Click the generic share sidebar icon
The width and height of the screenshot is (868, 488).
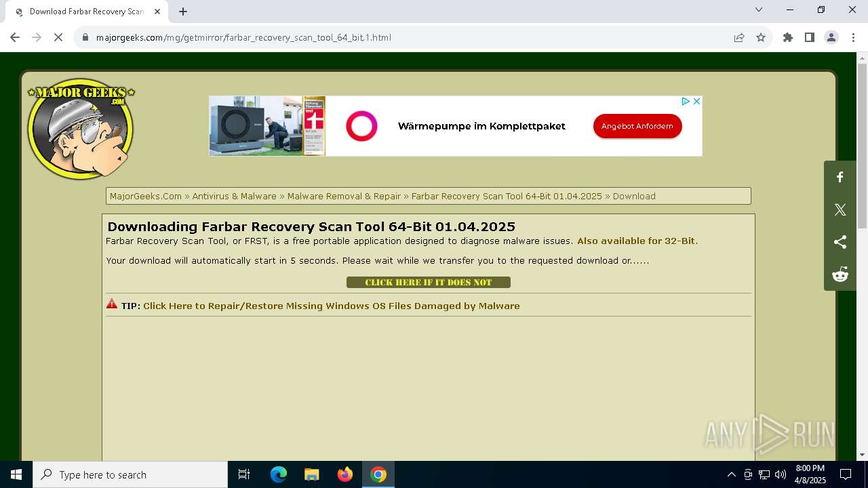(840, 242)
